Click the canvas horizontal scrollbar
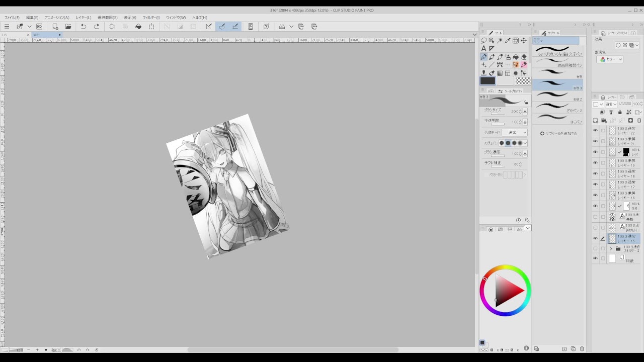Screen dimensions: 644x362 tap(293, 350)
